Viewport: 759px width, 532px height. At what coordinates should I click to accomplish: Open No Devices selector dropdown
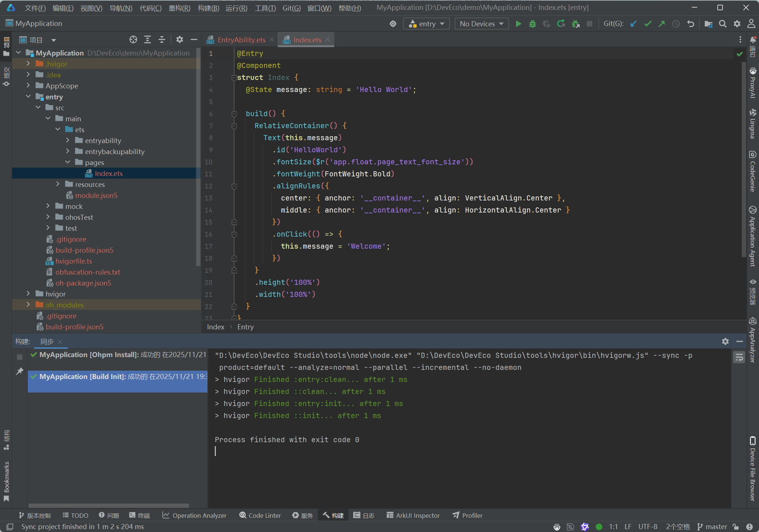[482, 24]
